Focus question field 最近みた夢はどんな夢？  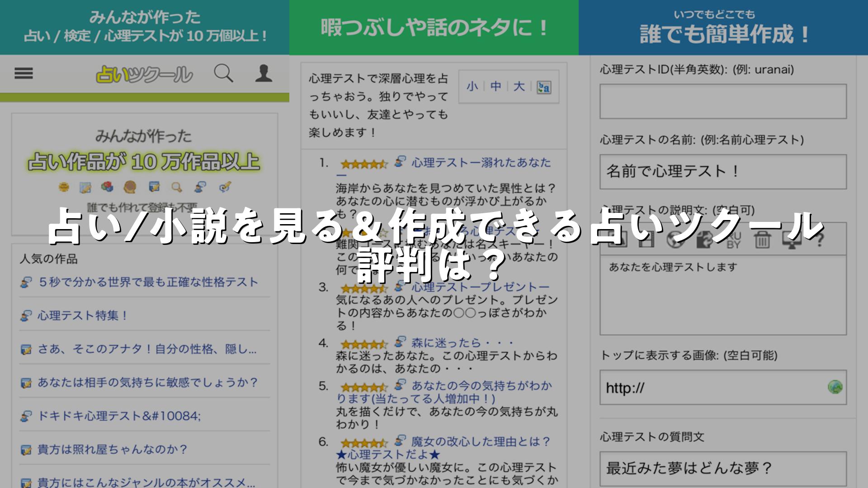723,469
